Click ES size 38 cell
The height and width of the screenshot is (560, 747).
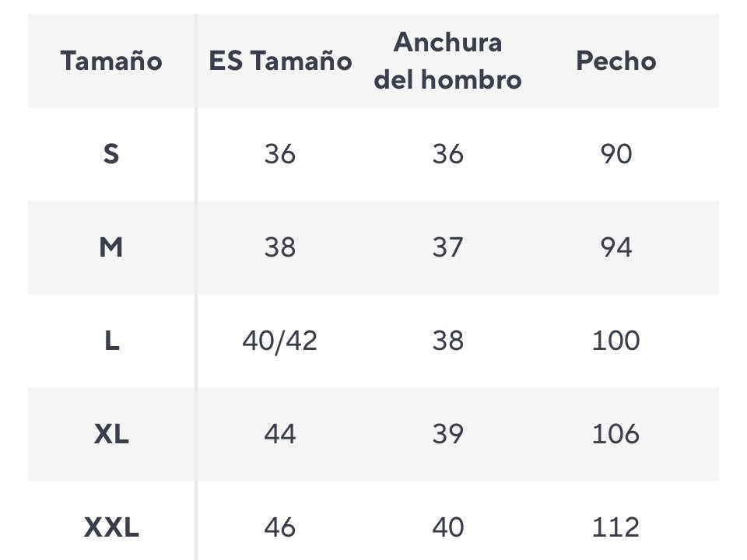coord(280,247)
